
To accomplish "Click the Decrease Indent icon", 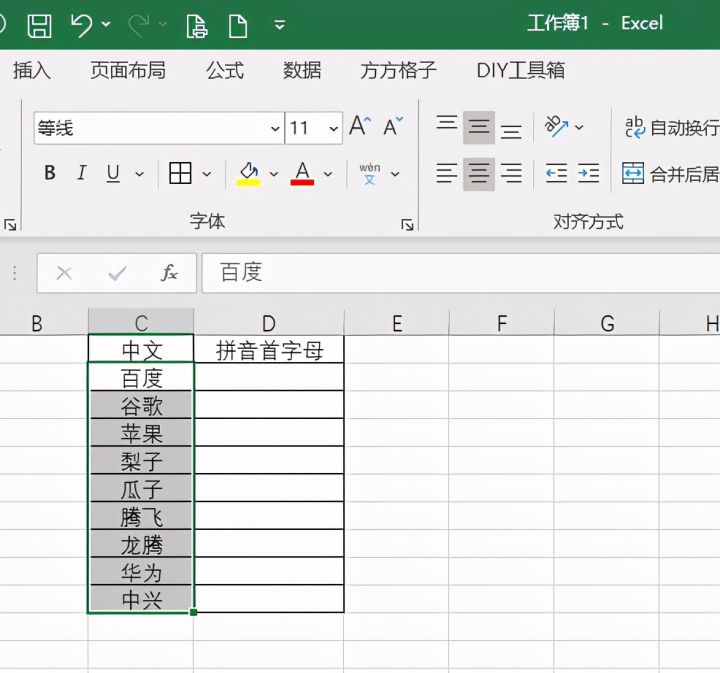I will (x=556, y=174).
